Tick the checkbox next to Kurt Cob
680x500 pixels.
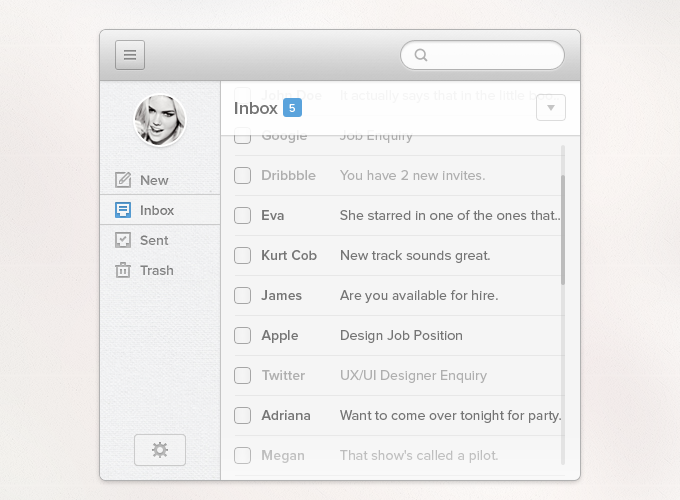[x=242, y=255]
